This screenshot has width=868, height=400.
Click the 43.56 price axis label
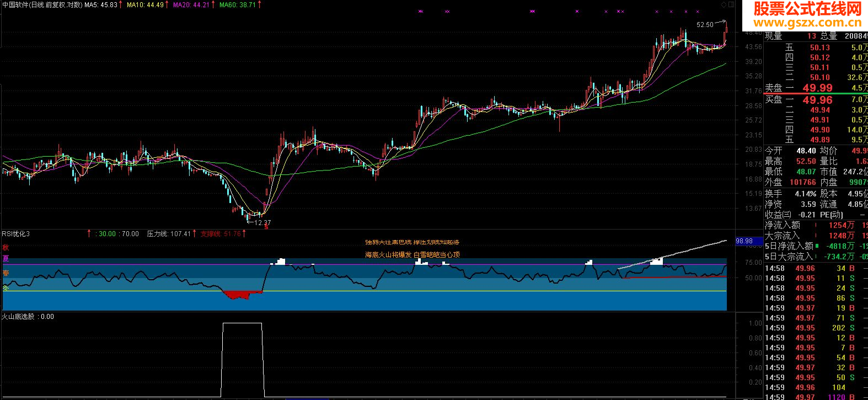753,47
